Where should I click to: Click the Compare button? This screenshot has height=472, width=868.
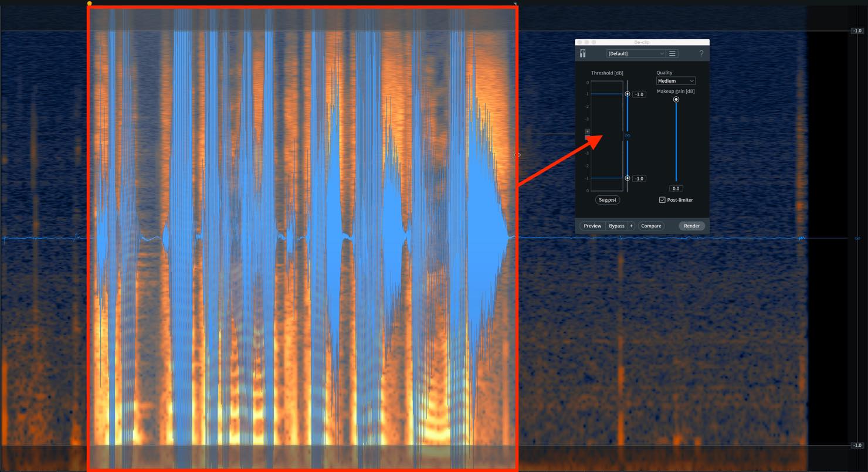651,226
